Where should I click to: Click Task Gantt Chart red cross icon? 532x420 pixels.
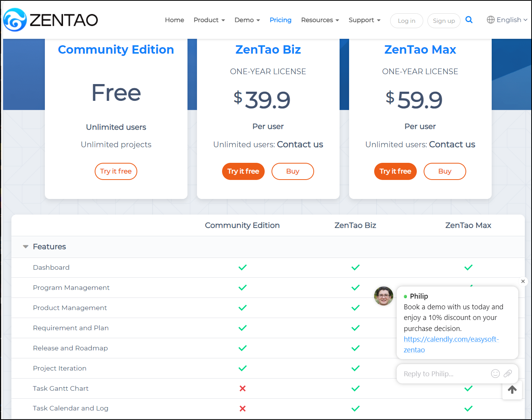point(243,388)
